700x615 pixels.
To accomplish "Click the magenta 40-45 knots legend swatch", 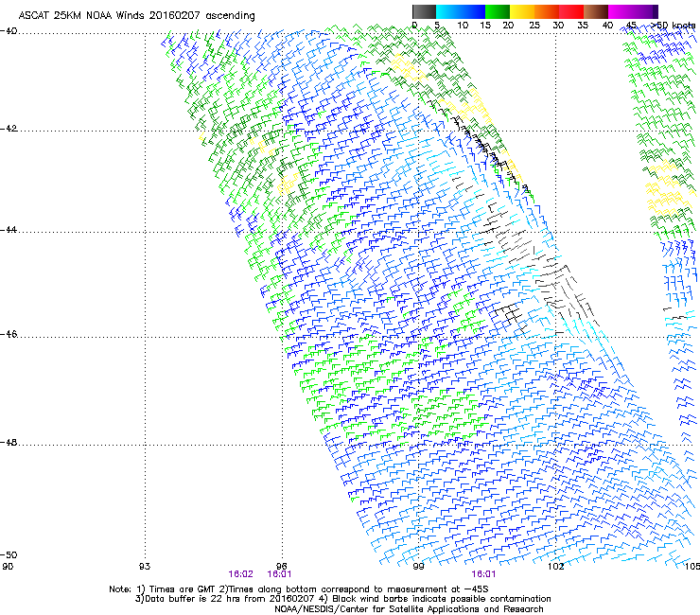I will coord(621,11).
